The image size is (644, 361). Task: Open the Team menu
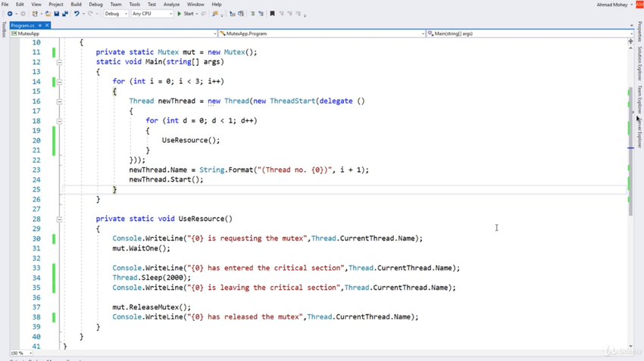pos(116,5)
